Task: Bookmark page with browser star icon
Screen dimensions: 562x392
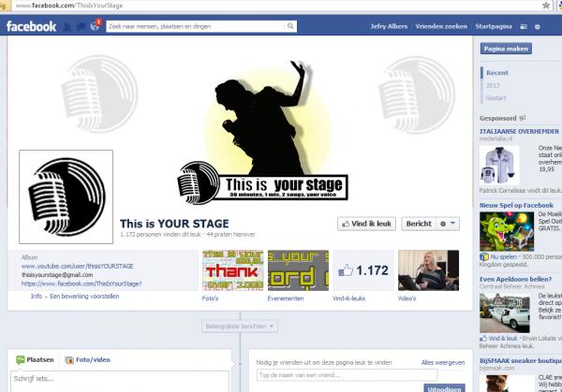Action: point(546,5)
